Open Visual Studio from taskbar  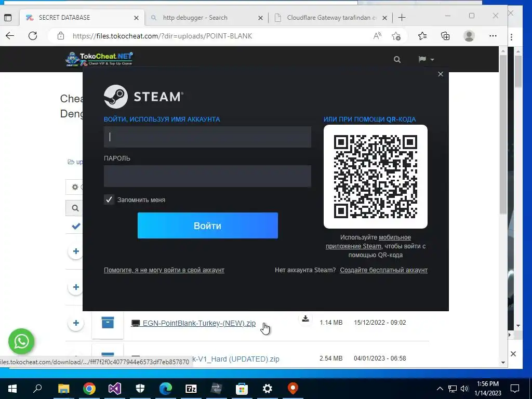(115, 389)
